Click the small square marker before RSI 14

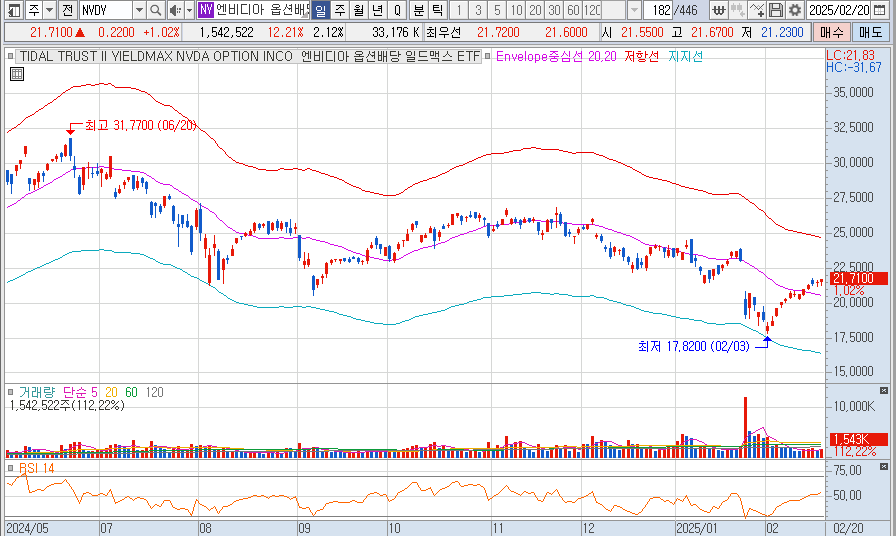tap(10, 468)
